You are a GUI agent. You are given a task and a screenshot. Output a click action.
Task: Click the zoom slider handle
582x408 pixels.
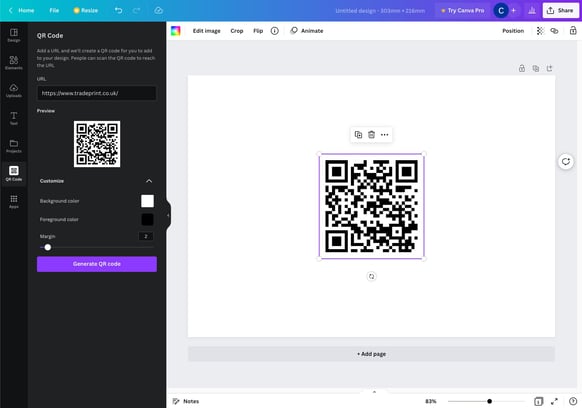[490, 401]
